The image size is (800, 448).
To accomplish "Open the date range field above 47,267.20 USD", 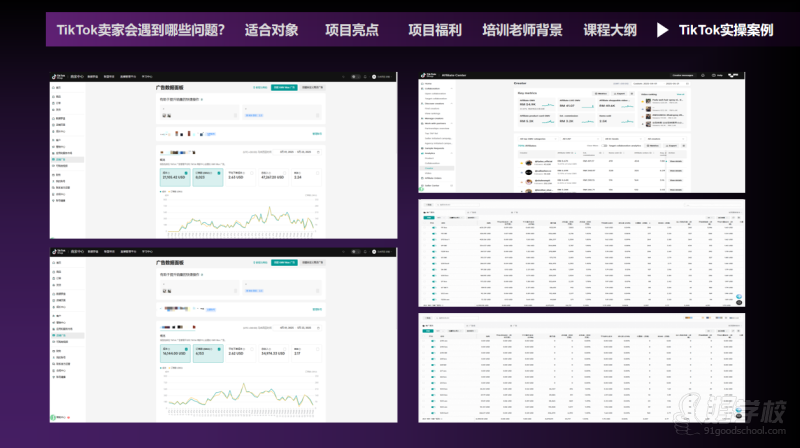I will (x=297, y=152).
